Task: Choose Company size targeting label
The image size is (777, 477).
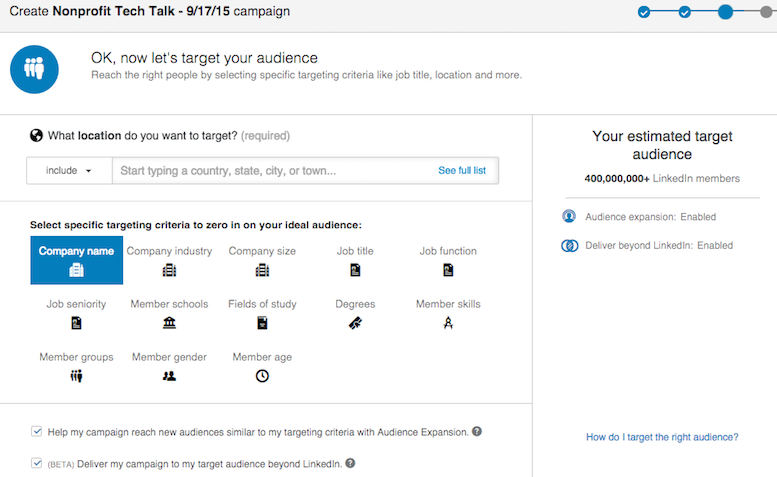Action: (x=262, y=251)
